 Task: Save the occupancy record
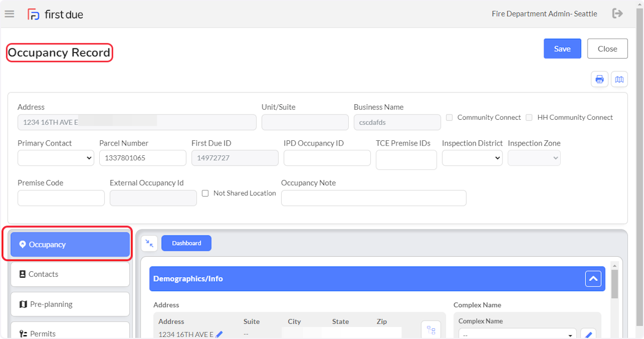pyautogui.click(x=562, y=48)
